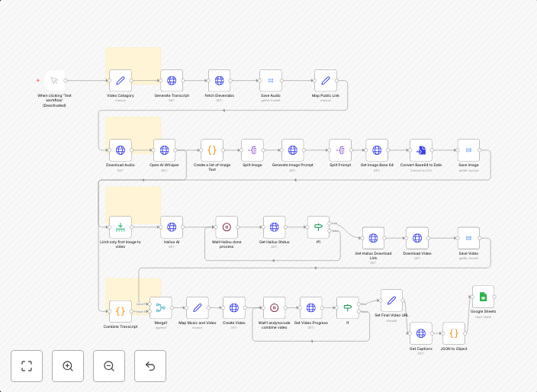
Task: Reset the canvas zoom level
Action: [150, 366]
